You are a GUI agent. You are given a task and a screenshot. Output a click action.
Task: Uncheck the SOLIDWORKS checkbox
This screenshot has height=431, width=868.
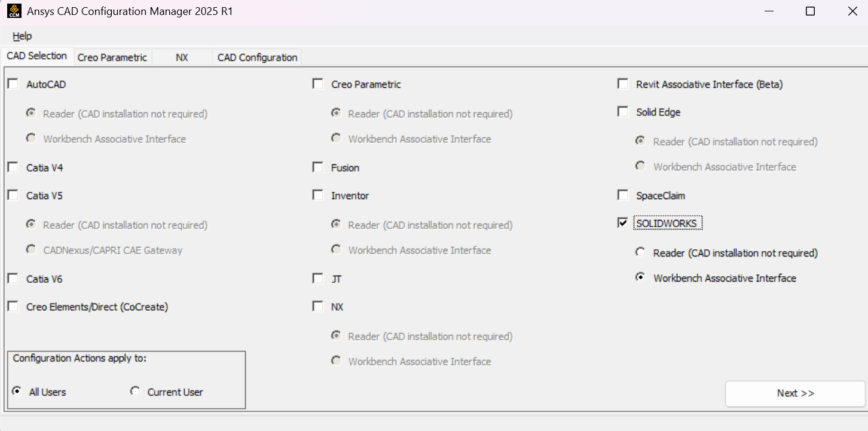623,223
